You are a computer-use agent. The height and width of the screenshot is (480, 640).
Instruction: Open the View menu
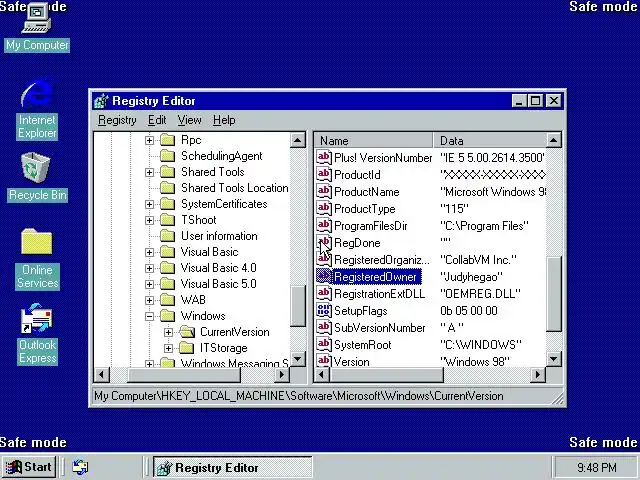point(189,120)
